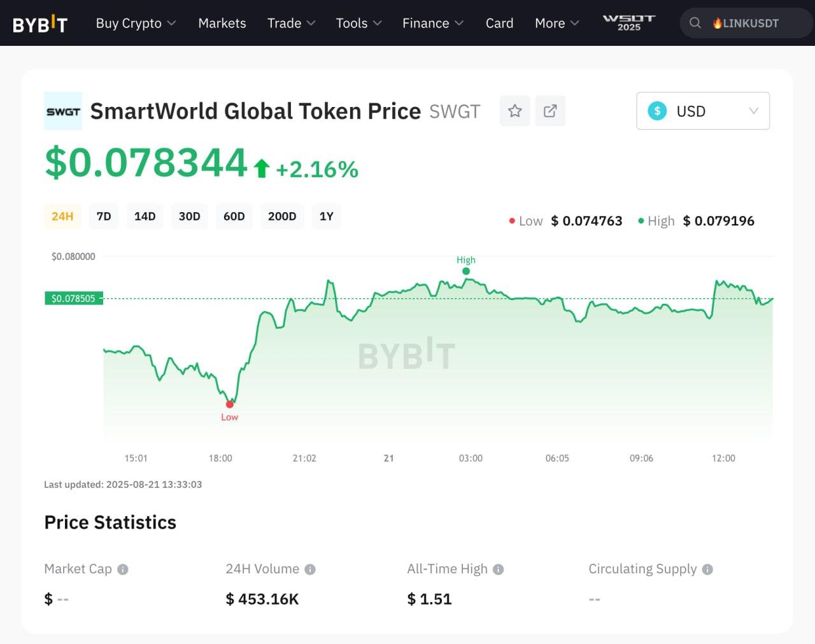The height and width of the screenshot is (644, 815).
Task: Show info for All-Time High
Action: point(499,569)
